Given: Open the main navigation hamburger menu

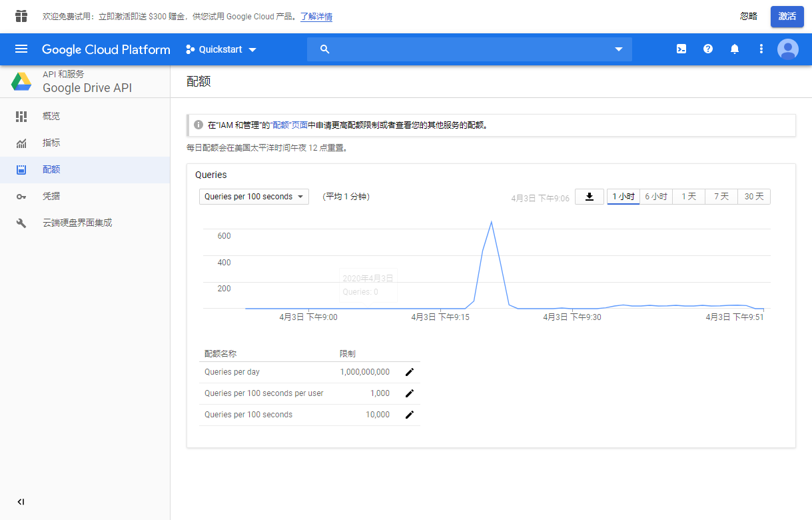Looking at the screenshot, I should click(21, 49).
